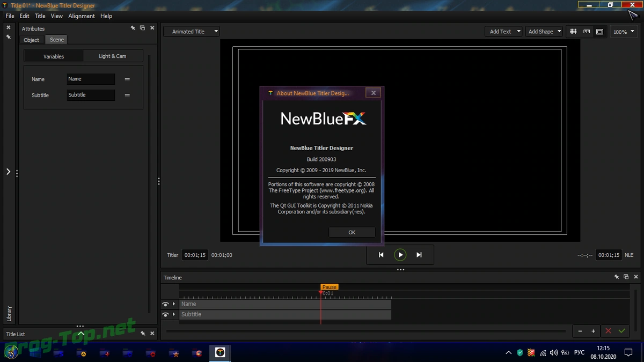Click OK in the About dialog
The width and height of the screenshot is (644, 362).
[x=352, y=232]
